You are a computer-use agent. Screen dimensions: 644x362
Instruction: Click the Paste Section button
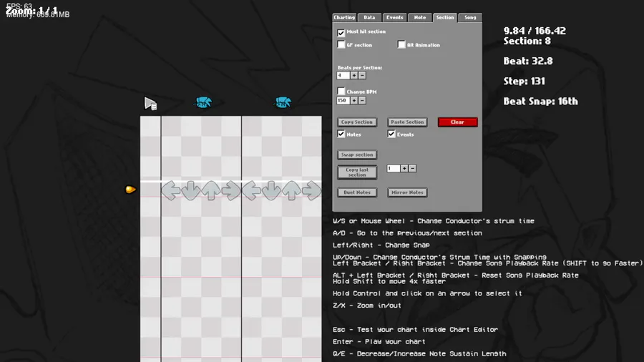(x=407, y=122)
